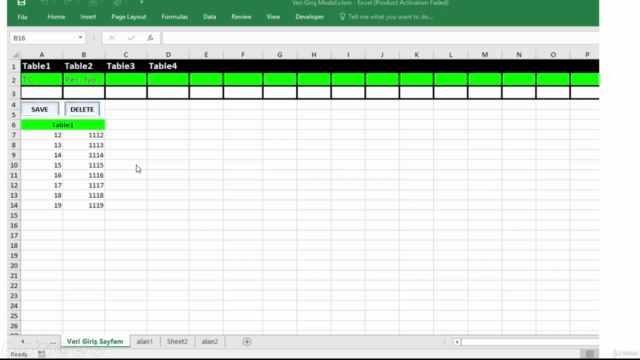Click the SAVE button on the sheet
Image resolution: width=640 pixels, height=360 pixels.
point(40,109)
